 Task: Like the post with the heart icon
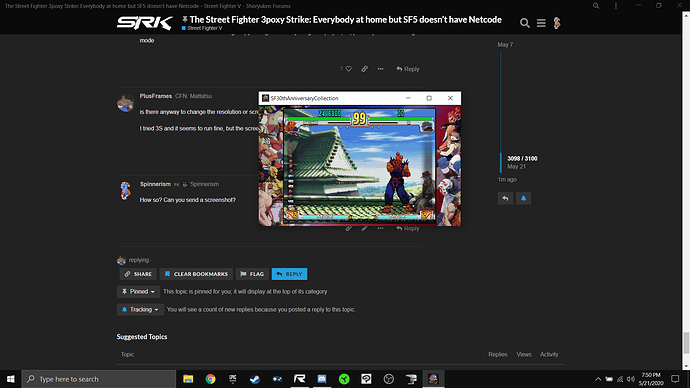[x=349, y=69]
